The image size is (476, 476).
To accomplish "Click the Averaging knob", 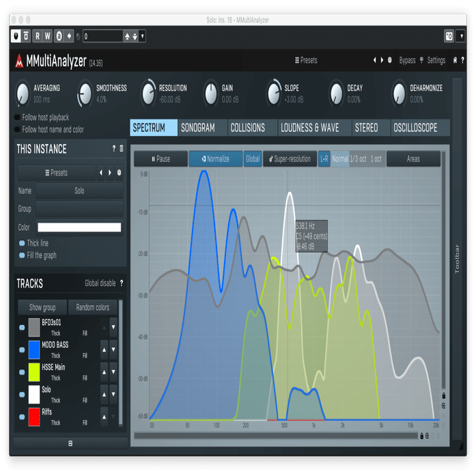I will [x=23, y=94].
